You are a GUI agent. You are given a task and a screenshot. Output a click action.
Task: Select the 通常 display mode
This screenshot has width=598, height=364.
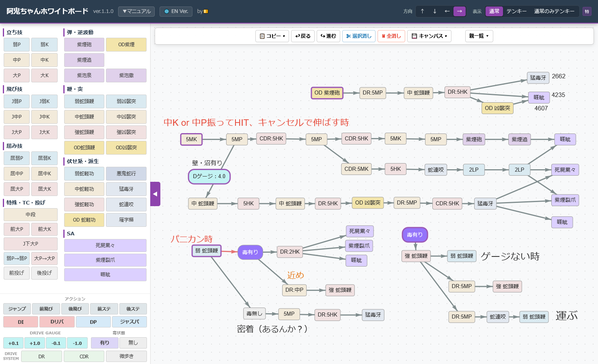[x=494, y=11]
